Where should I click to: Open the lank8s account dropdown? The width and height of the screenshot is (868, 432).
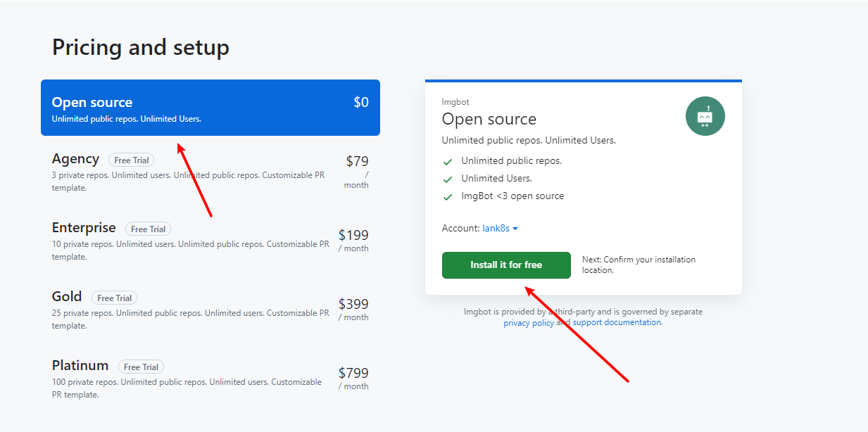496,229
